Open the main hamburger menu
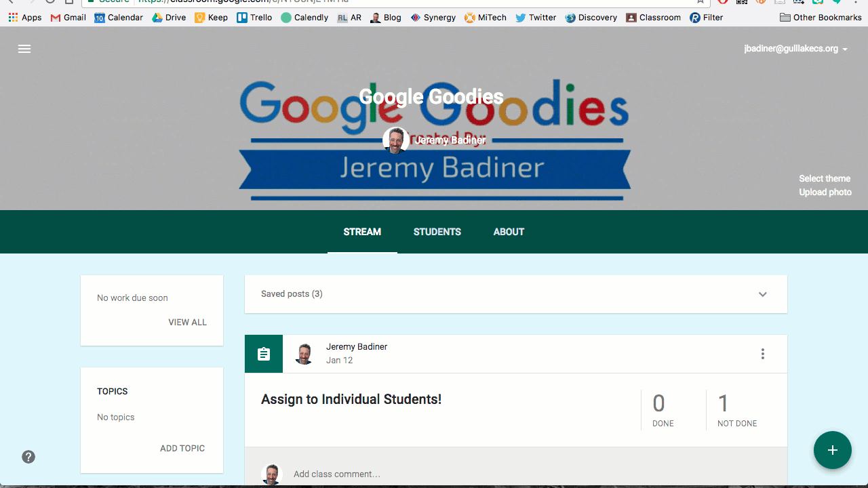The height and width of the screenshot is (488, 868). (24, 49)
